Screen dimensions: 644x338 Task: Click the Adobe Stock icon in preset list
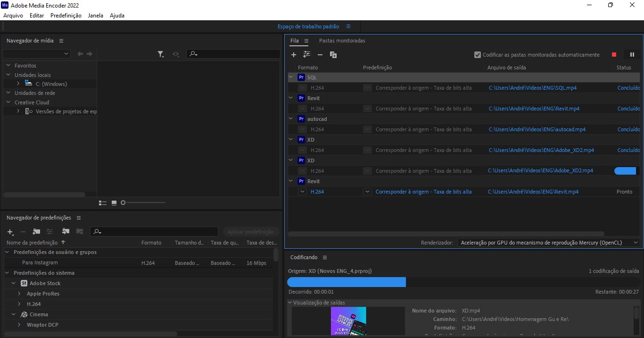click(x=24, y=283)
